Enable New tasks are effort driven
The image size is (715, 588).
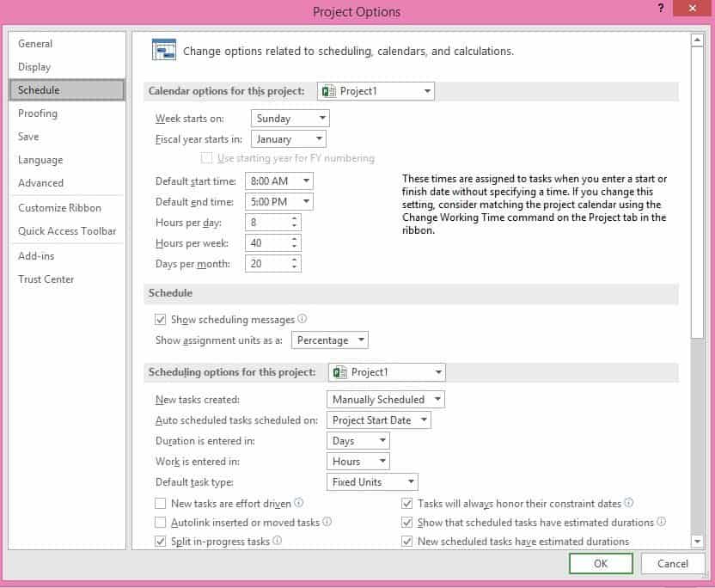pyautogui.click(x=160, y=504)
